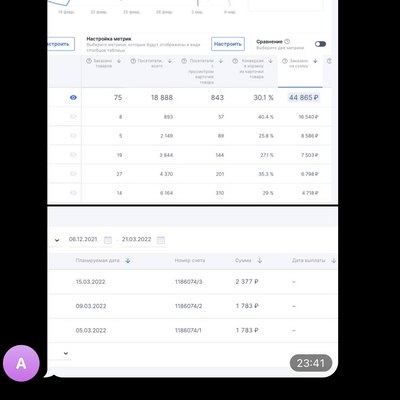Expand the dropdown below the payouts table
The height and width of the screenshot is (400, 400).
pos(66,353)
